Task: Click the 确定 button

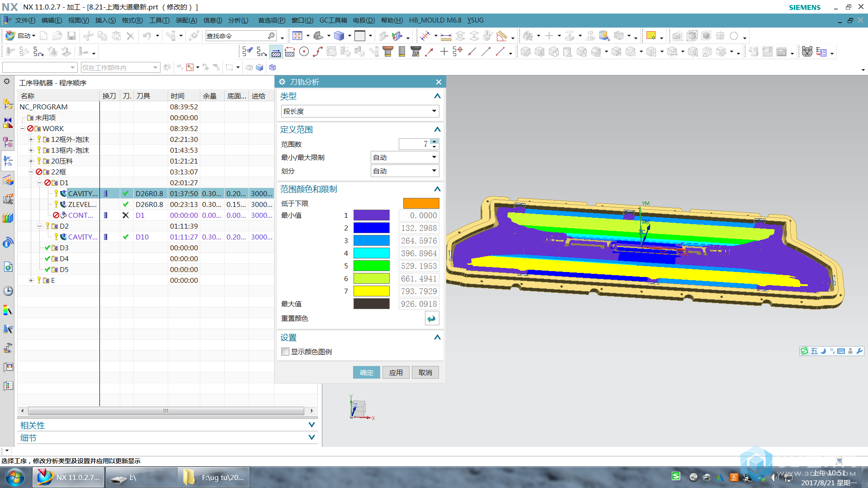Action: coord(367,372)
